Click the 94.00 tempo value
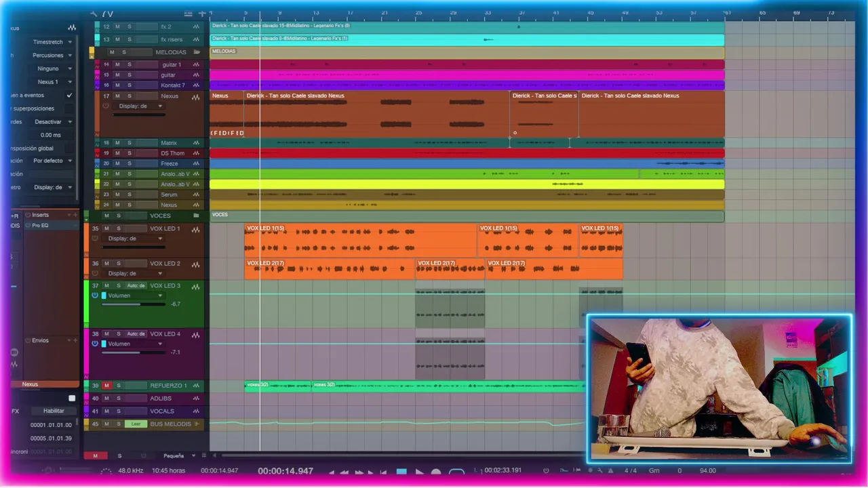Screen dimensions: 868x488 708,470
